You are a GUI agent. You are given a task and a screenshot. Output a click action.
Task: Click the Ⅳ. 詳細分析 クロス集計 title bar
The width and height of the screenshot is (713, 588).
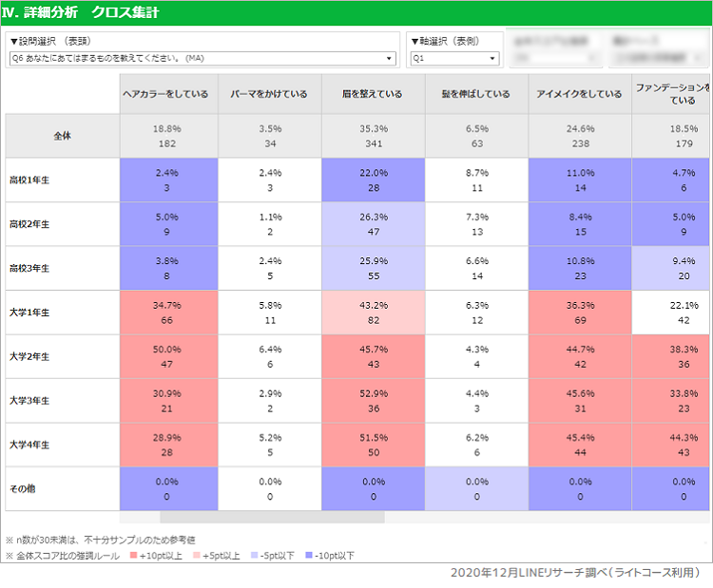(x=356, y=13)
